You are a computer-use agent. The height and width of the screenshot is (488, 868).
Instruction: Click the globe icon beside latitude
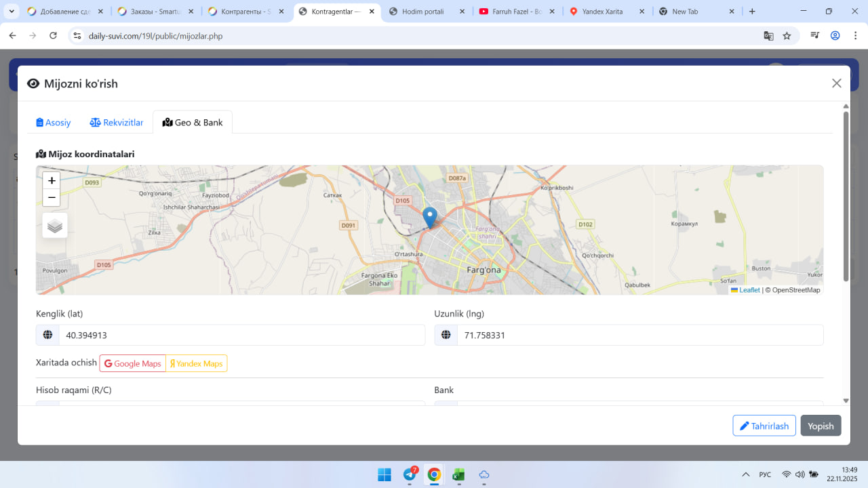[47, 335]
